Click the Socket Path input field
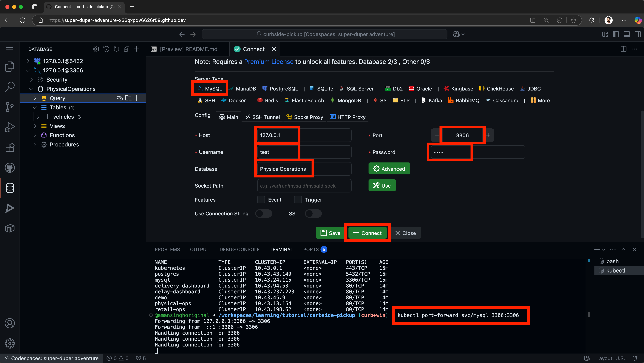The image size is (644, 363). pos(304,186)
